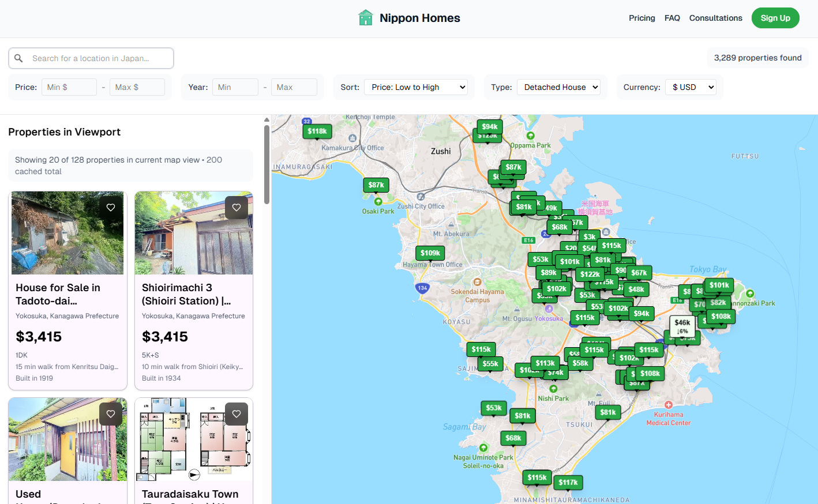Viewport: 818px width, 504px height.
Task: Select the green park marker near Osaki Park
Action: 378,202
